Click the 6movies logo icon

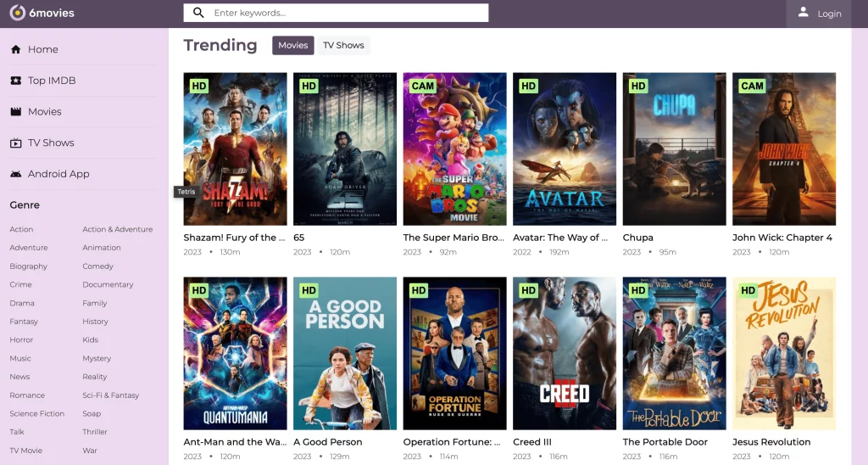[x=18, y=13]
